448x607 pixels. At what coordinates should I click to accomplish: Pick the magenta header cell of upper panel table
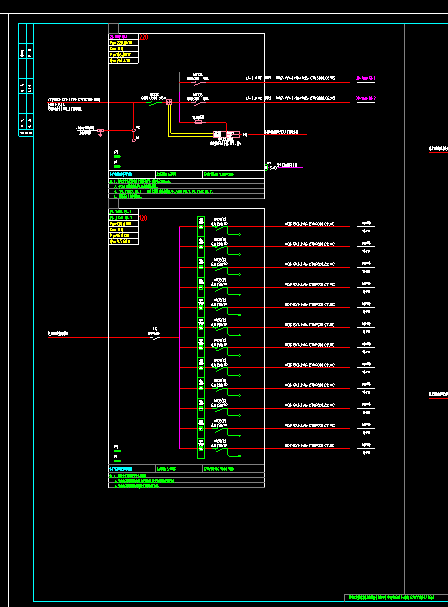123,37
